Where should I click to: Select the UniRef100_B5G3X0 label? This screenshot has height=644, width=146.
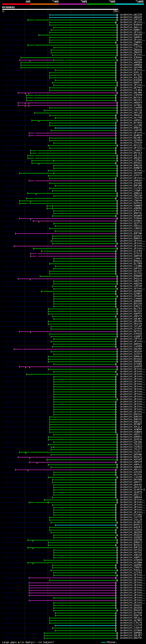tap(131, 414)
